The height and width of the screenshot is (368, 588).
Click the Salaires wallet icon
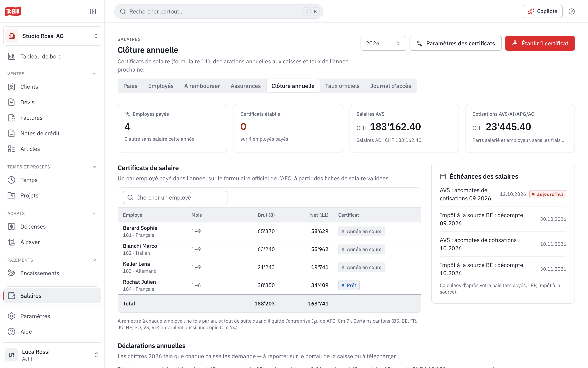click(x=11, y=295)
